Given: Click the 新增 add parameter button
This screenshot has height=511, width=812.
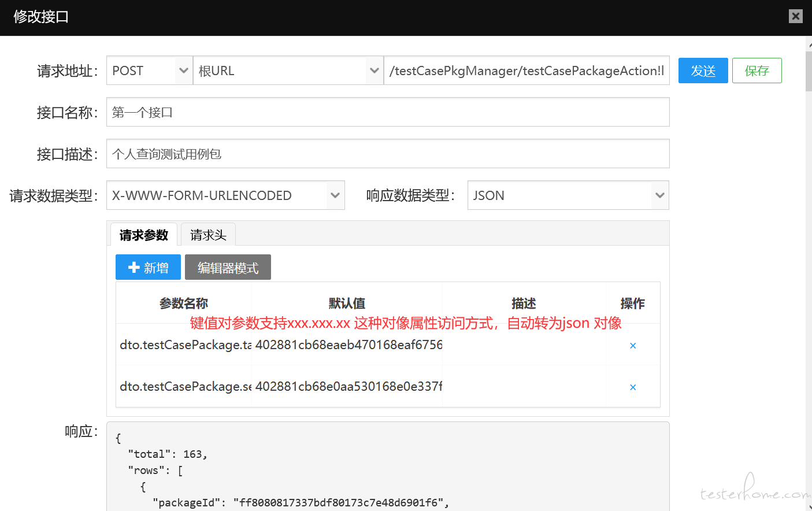Looking at the screenshot, I should point(148,267).
